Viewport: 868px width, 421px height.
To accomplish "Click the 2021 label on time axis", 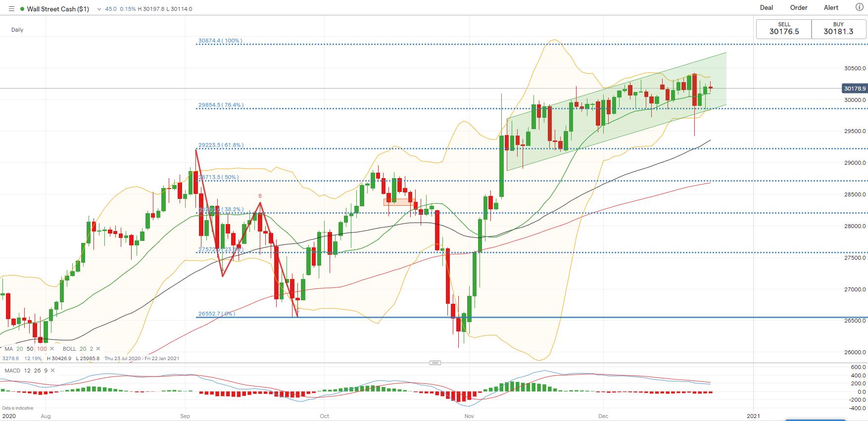I will click(x=753, y=416).
